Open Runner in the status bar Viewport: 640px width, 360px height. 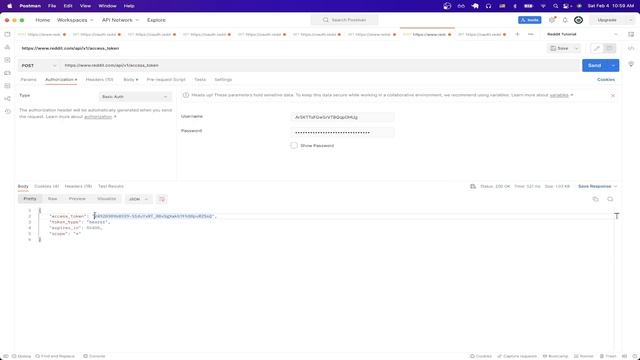point(584,356)
